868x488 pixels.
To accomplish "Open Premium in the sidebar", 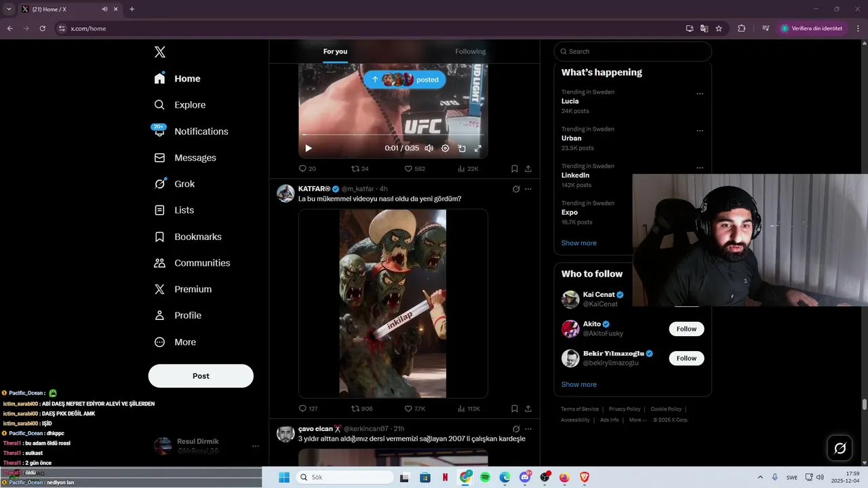I will (184, 289).
